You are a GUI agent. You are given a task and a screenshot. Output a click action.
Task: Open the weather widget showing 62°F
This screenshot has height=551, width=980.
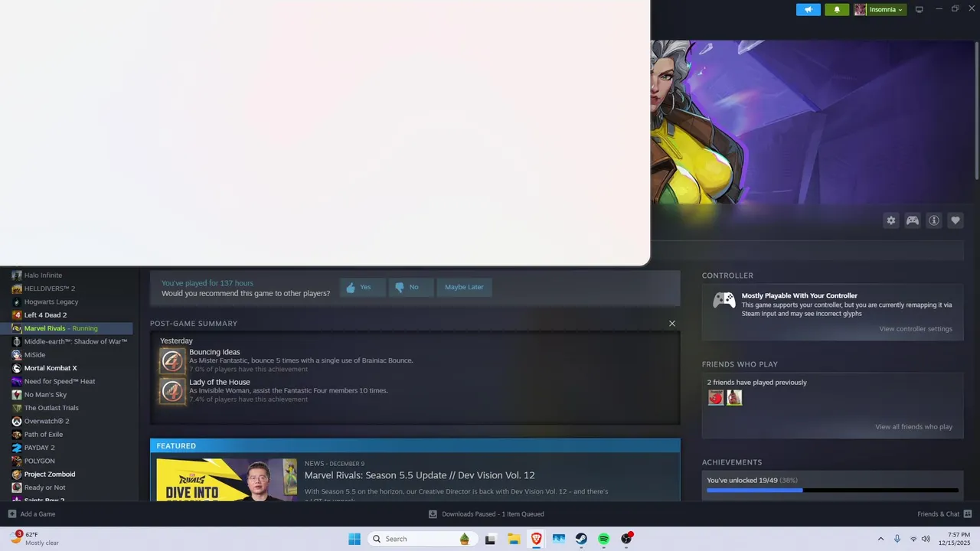[34, 539]
